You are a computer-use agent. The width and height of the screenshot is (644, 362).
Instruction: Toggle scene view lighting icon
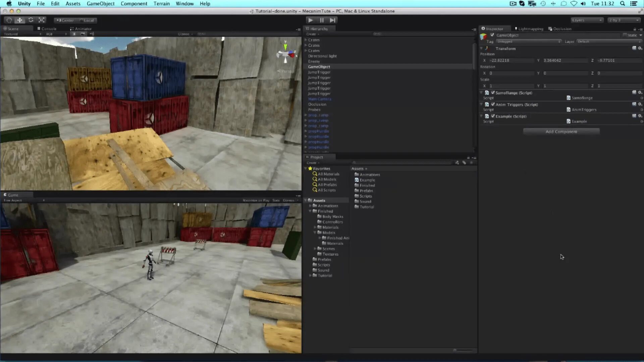click(x=73, y=34)
